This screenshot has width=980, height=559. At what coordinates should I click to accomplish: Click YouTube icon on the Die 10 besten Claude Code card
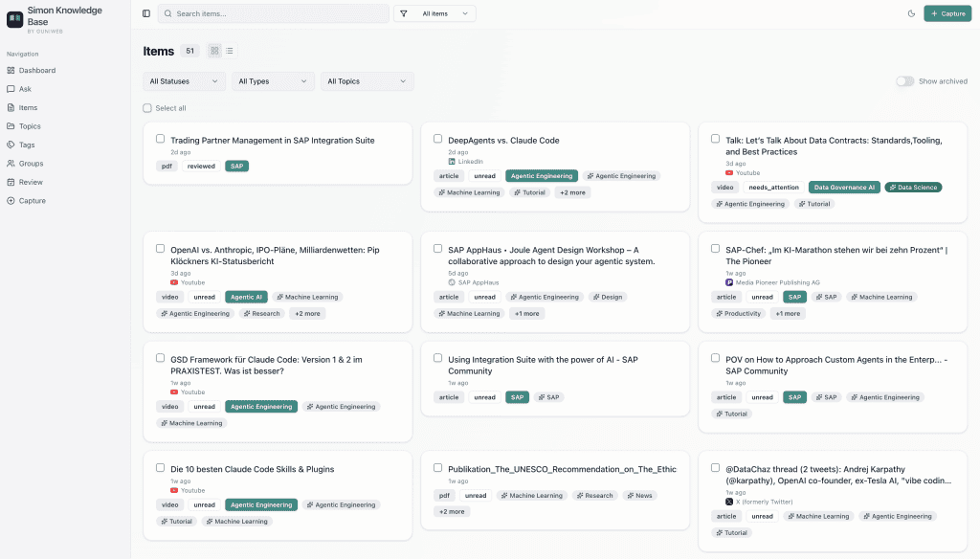(174, 490)
